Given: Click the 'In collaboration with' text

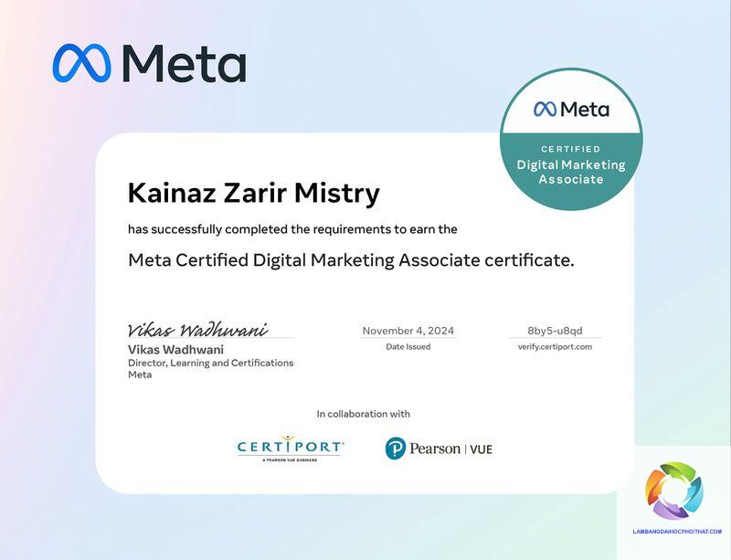Looking at the screenshot, I should tap(363, 414).
